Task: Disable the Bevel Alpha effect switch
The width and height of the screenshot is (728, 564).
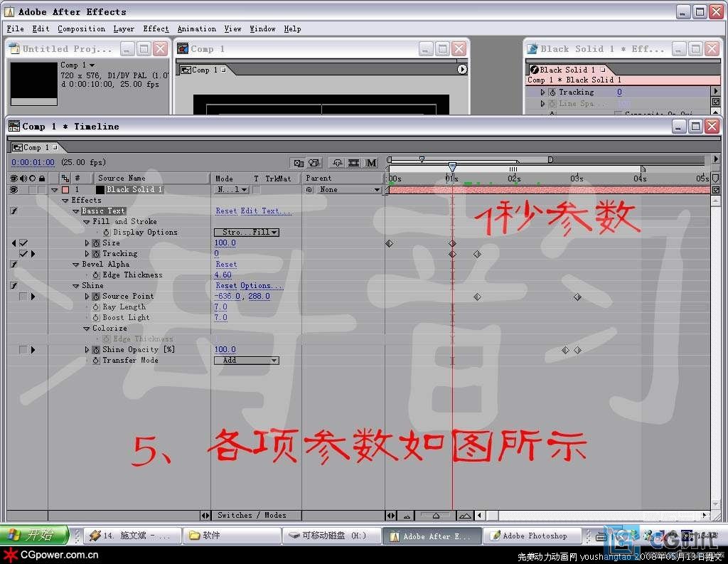Action: pyautogui.click(x=14, y=265)
